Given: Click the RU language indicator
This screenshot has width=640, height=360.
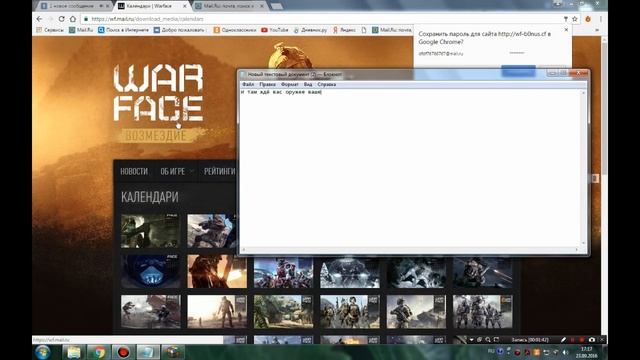Looking at the screenshot, I should (491, 351).
